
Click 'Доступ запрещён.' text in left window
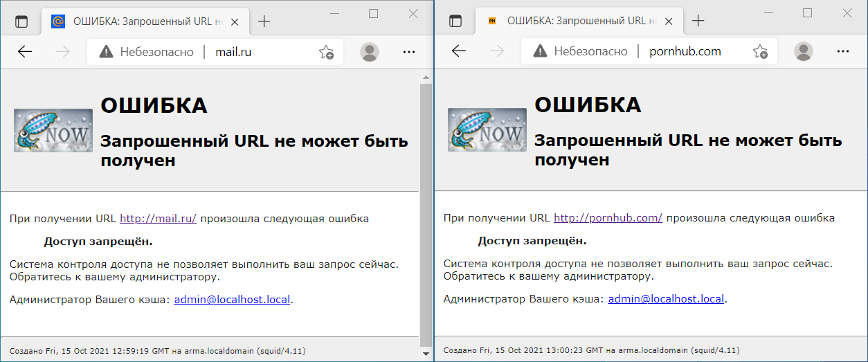coord(98,242)
